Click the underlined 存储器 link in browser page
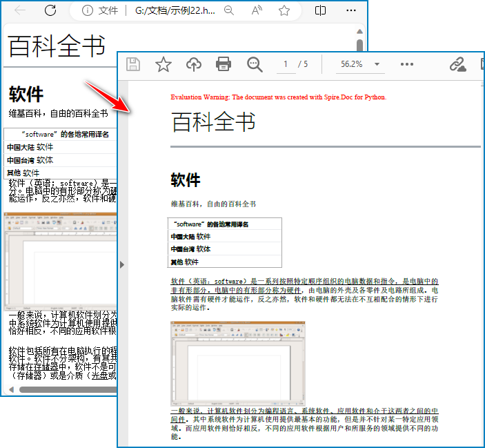The image size is (485, 448). click(x=46, y=367)
